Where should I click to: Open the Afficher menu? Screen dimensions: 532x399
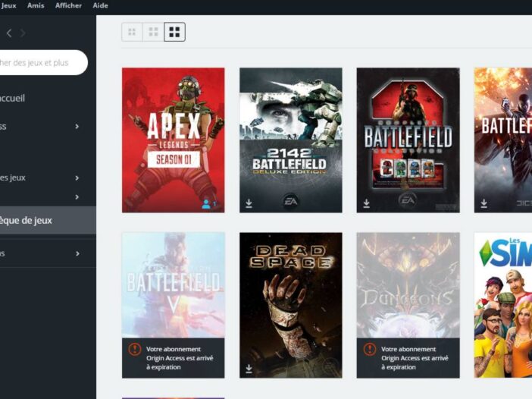(68, 5)
